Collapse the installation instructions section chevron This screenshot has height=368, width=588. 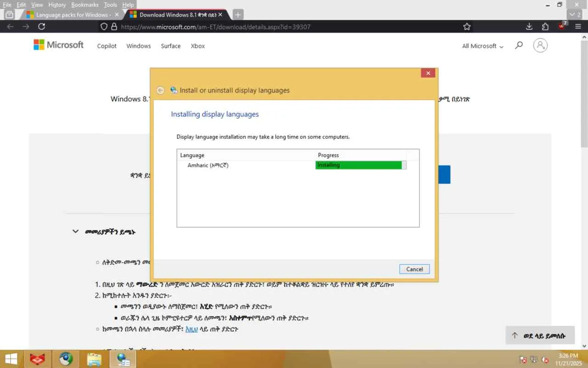pos(75,231)
